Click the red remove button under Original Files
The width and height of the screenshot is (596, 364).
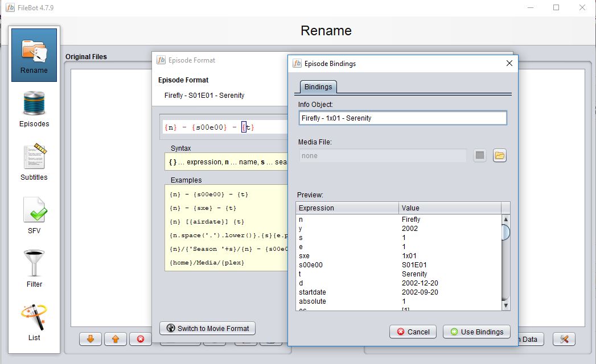[x=141, y=339]
